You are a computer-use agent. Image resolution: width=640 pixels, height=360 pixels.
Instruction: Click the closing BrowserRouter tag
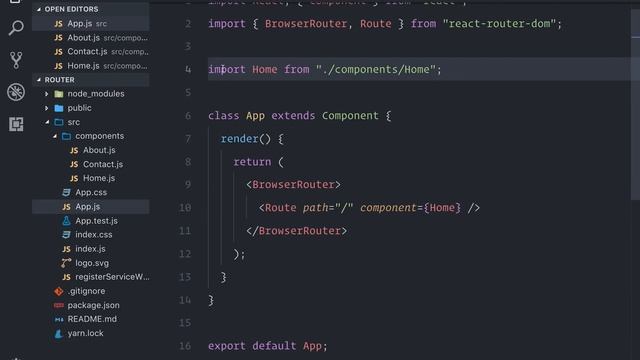coord(296,231)
